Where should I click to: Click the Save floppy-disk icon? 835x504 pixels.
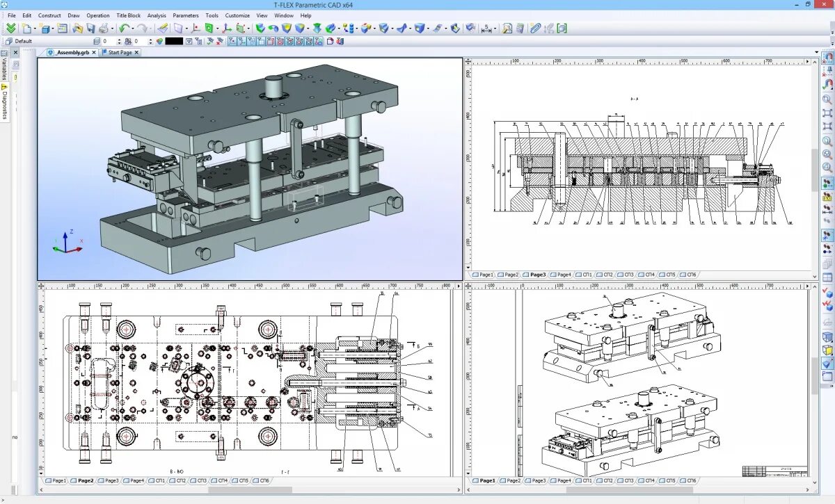click(90, 29)
